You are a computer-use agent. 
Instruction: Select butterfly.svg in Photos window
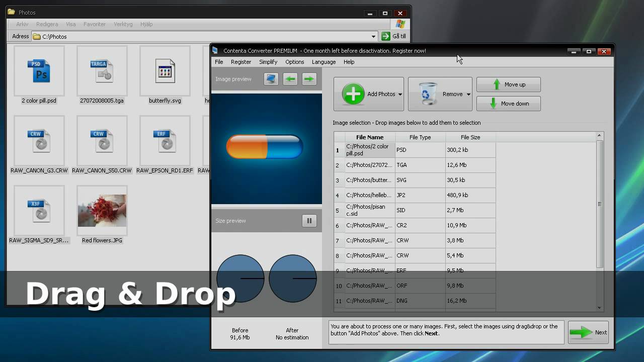coord(165,75)
